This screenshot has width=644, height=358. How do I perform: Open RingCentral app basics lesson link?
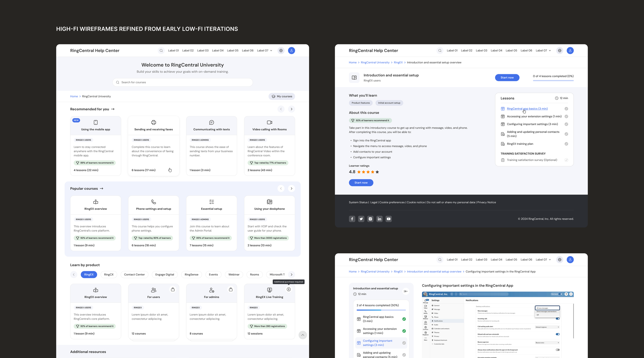(527, 109)
